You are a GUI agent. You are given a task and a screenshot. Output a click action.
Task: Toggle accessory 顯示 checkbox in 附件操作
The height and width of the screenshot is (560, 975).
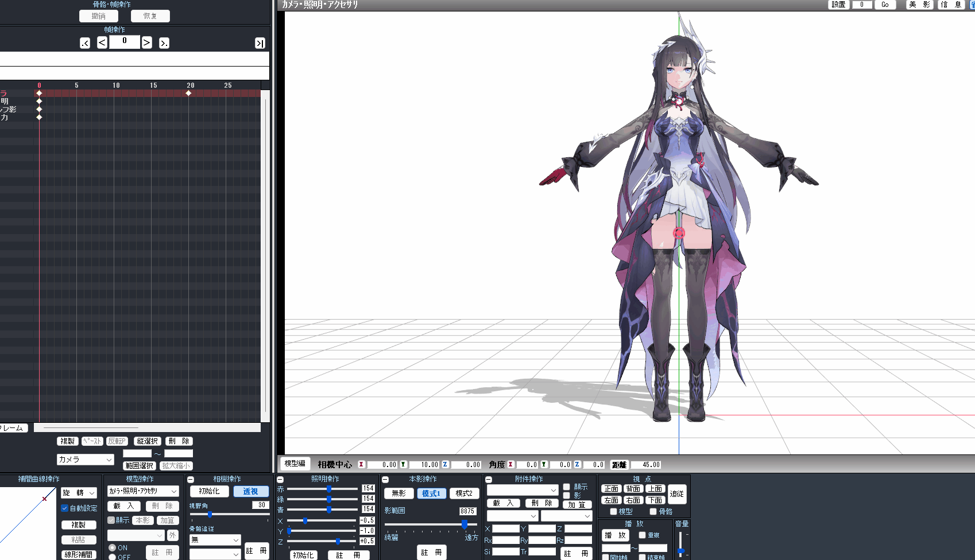pyautogui.click(x=566, y=487)
